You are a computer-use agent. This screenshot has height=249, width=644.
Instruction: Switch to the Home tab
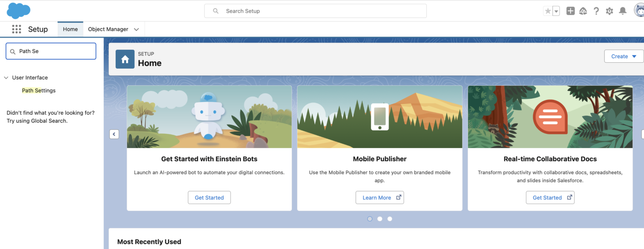(x=70, y=29)
